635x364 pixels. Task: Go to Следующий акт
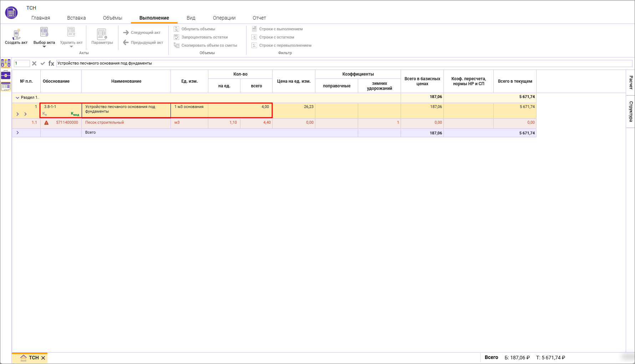point(142,32)
